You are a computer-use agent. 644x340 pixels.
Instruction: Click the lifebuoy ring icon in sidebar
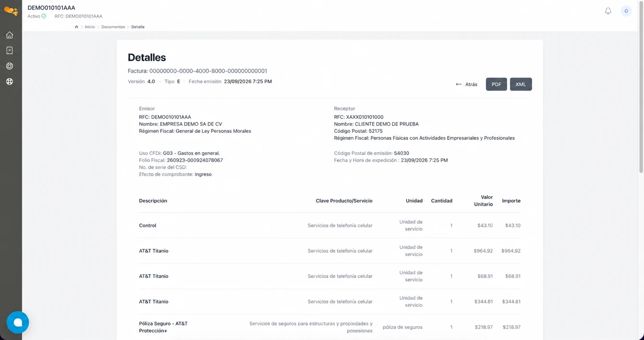coord(10,66)
